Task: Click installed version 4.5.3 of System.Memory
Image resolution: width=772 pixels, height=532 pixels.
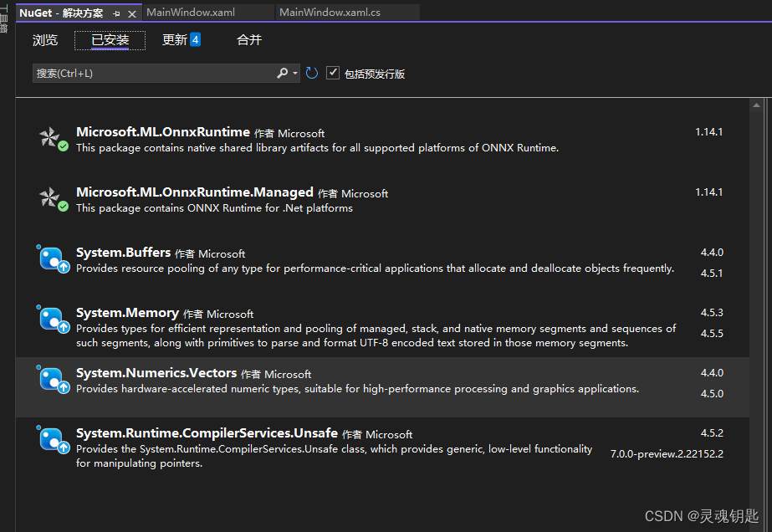Action: tap(712, 313)
